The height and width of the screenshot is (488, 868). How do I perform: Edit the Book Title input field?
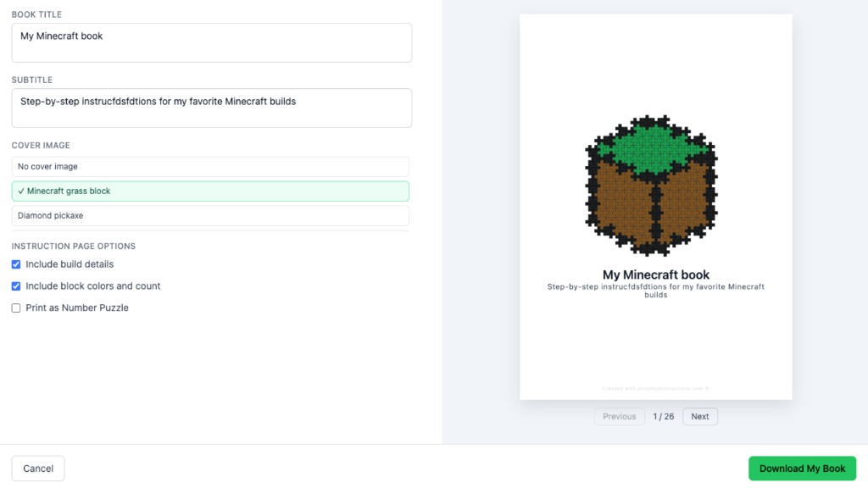(x=211, y=42)
